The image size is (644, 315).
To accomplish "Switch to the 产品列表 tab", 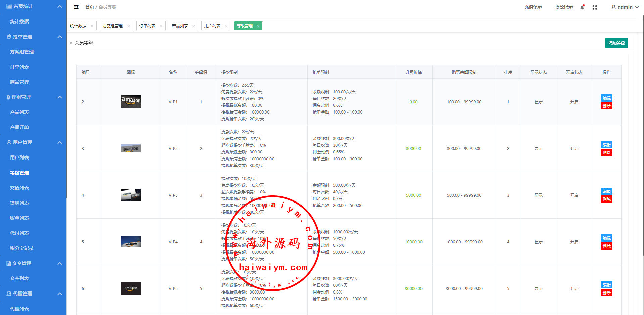I will click(180, 26).
